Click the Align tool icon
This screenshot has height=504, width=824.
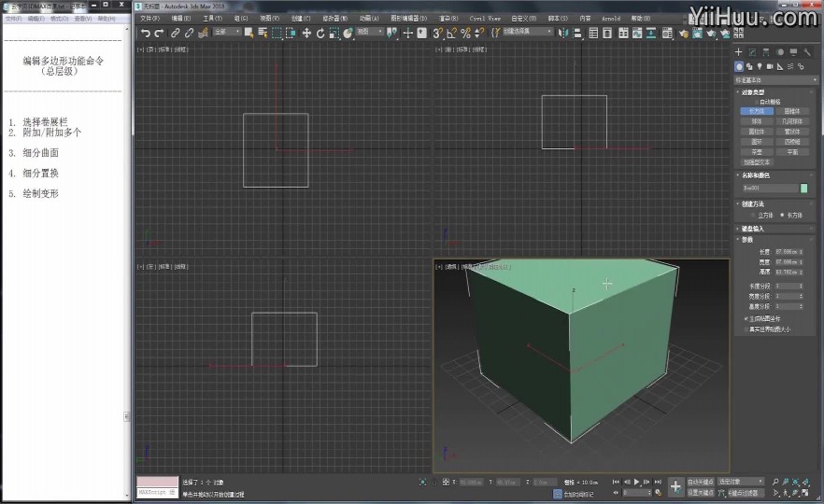[x=577, y=33]
